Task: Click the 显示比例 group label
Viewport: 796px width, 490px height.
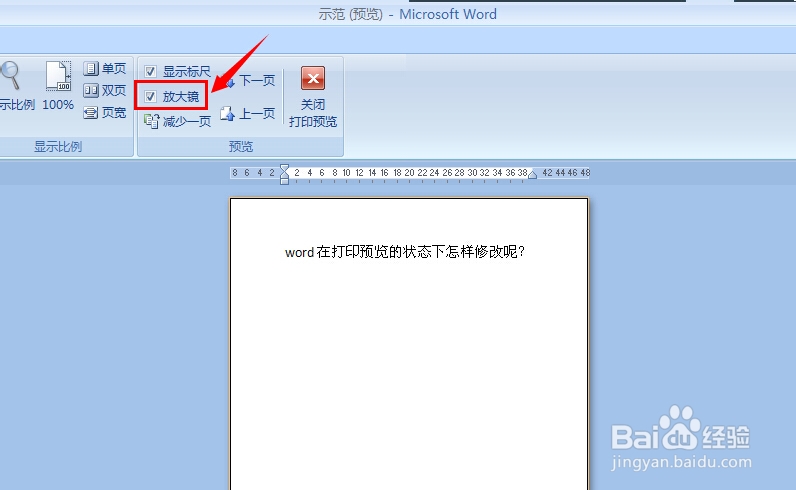Action: tap(58, 147)
